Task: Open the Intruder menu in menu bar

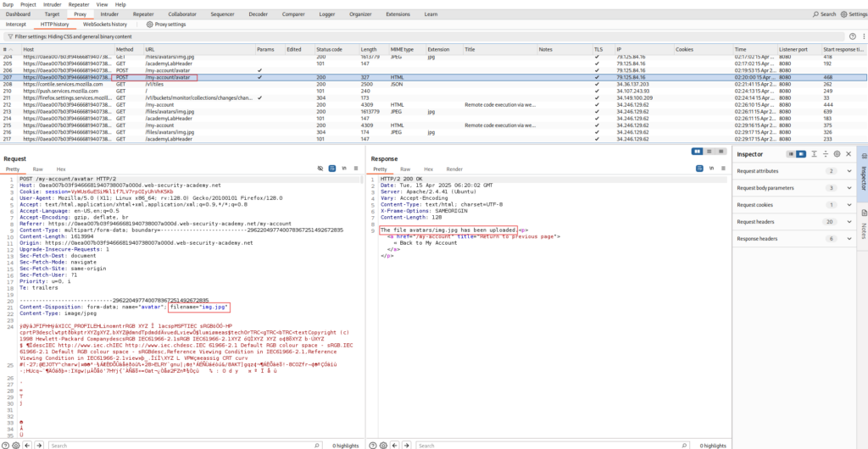Action: [52, 4]
